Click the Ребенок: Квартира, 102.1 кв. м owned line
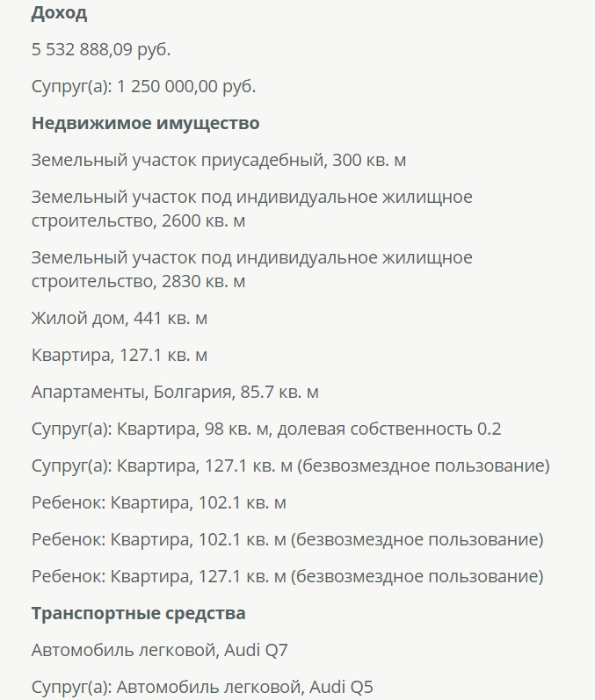This screenshot has height=700, width=595. [158, 502]
